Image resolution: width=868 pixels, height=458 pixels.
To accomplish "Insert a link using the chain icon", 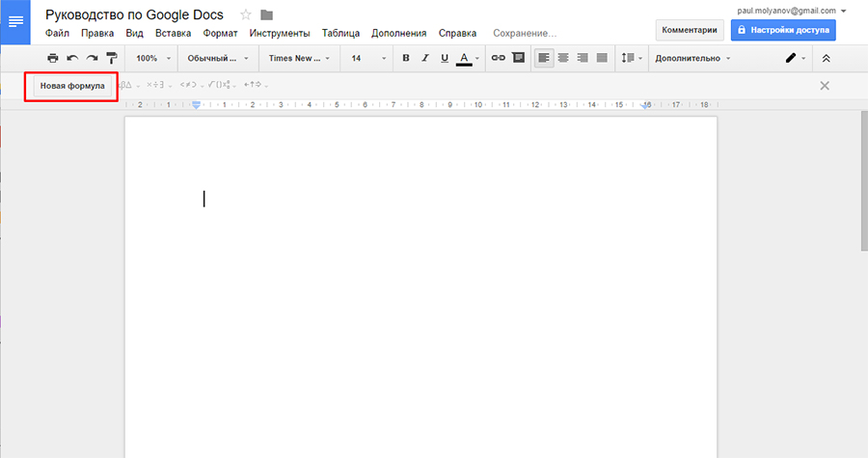I will coord(499,58).
